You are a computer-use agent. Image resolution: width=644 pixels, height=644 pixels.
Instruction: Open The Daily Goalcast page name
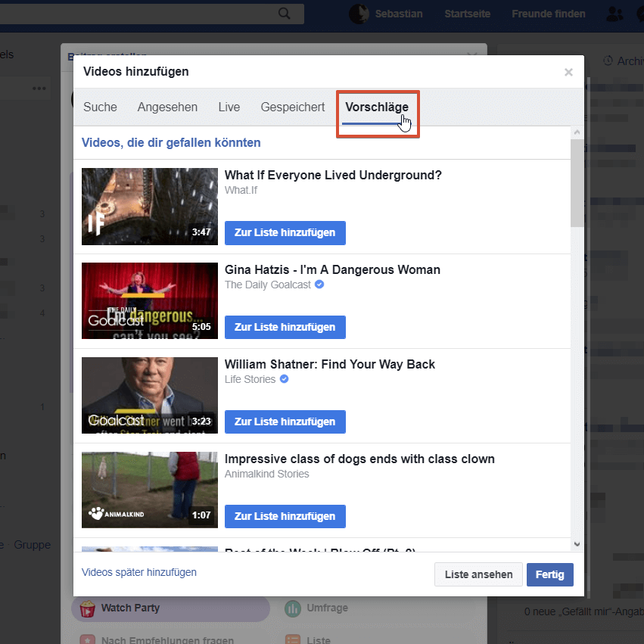pos(268,285)
